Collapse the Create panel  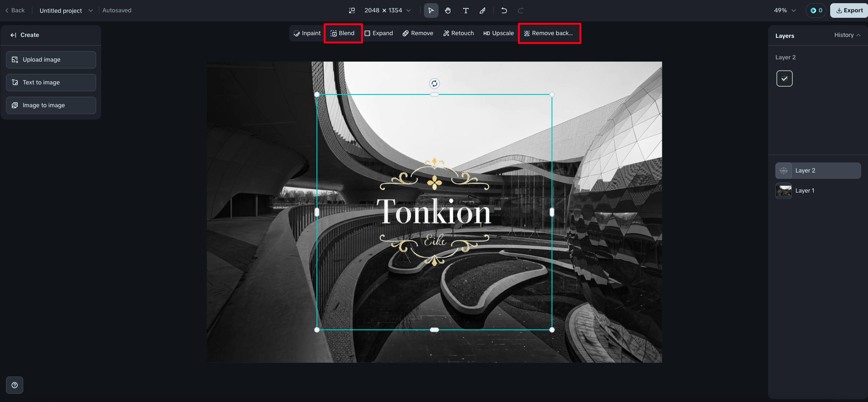(x=14, y=35)
